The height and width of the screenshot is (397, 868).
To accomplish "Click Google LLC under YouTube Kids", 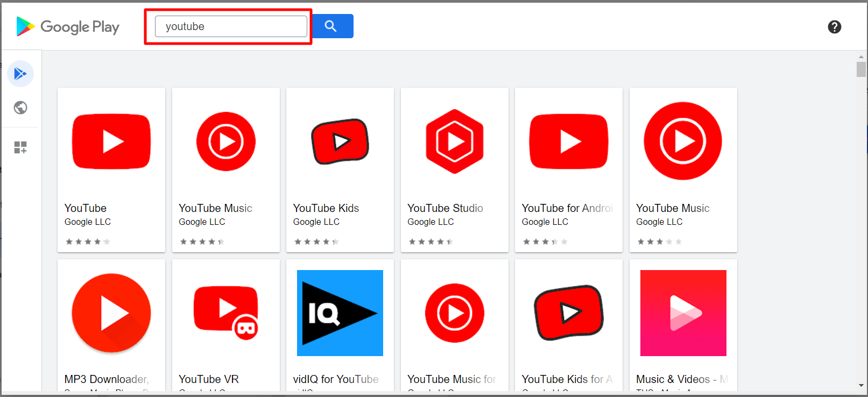I will [316, 222].
